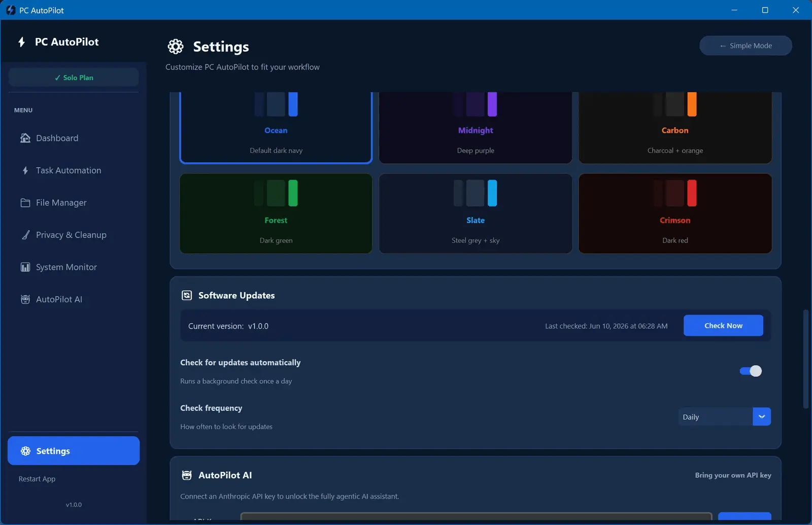This screenshot has width=812, height=525.
Task: Click the File Manager folder icon
Action: pos(25,203)
